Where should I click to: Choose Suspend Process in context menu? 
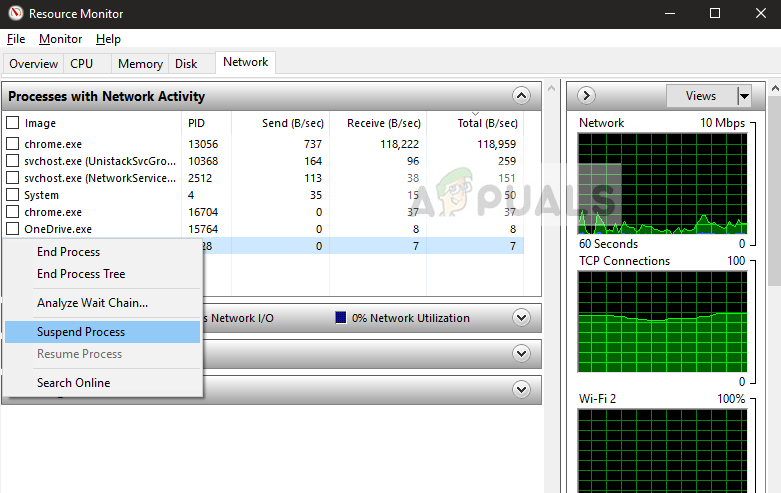(x=102, y=332)
